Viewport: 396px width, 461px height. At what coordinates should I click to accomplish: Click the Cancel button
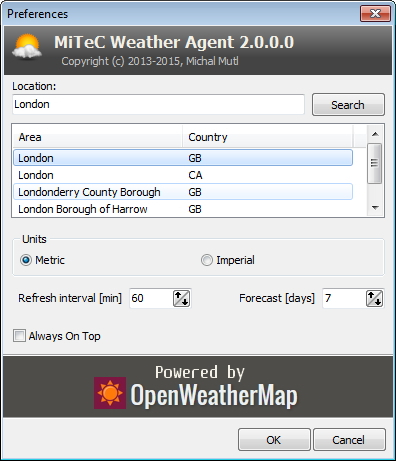(349, 440)
